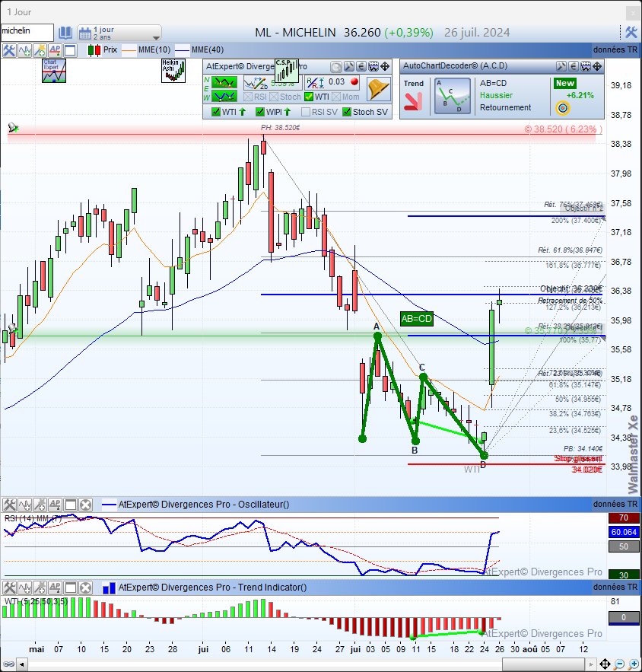Toggle the Stoch checkbox in Divergences Pro
The height and width of the screenshot is (672, 642).
274,97
